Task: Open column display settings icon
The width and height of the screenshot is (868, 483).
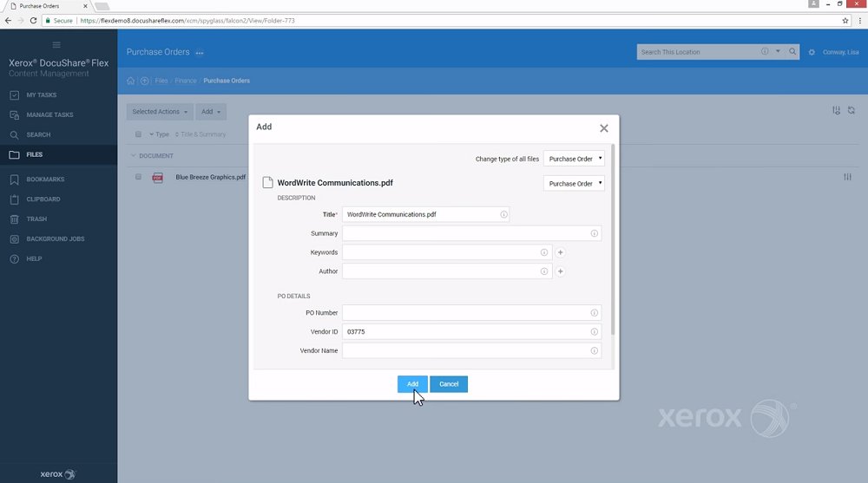Action: coord(837,111)
